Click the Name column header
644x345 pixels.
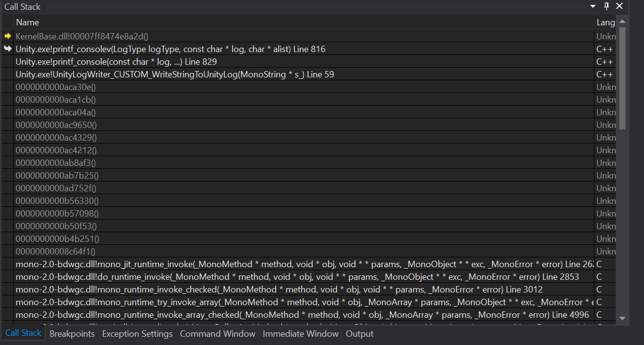[x=304, y=22]
